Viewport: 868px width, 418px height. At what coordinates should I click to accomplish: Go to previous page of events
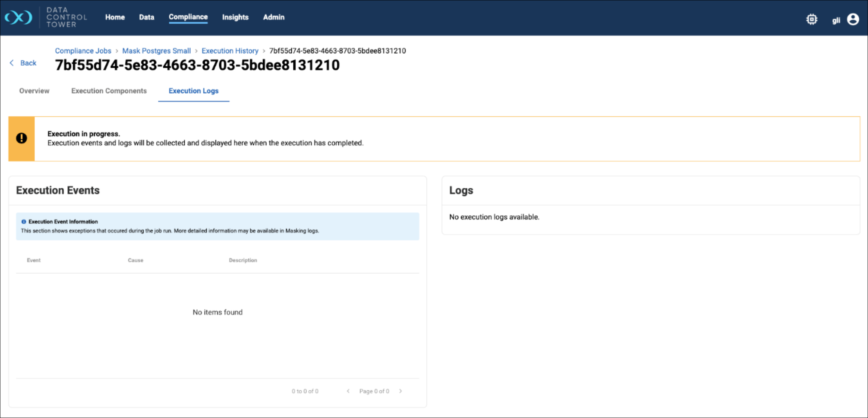[x=348, y=391]
